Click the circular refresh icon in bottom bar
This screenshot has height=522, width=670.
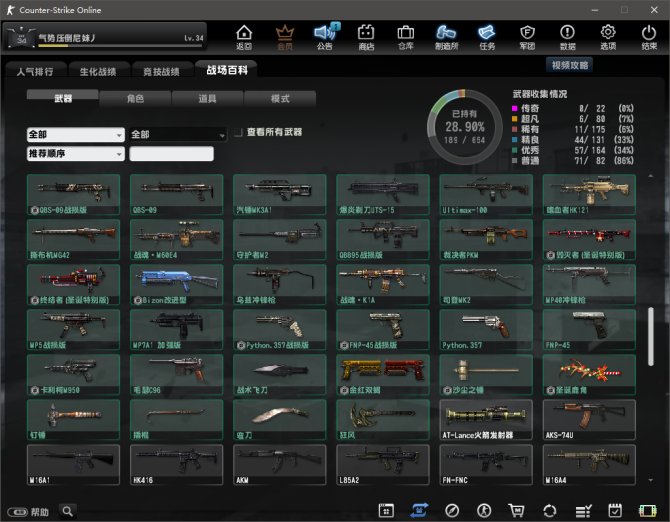(550, 510)
